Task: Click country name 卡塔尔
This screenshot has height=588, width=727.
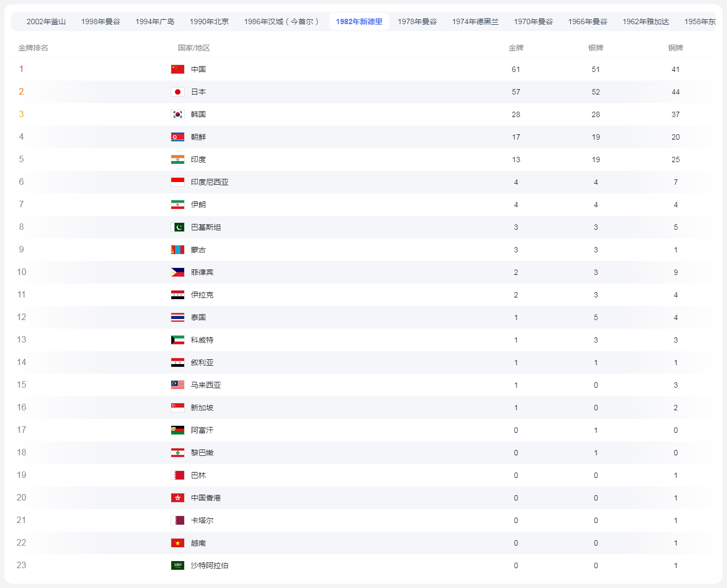Action: tap(202, 520)
